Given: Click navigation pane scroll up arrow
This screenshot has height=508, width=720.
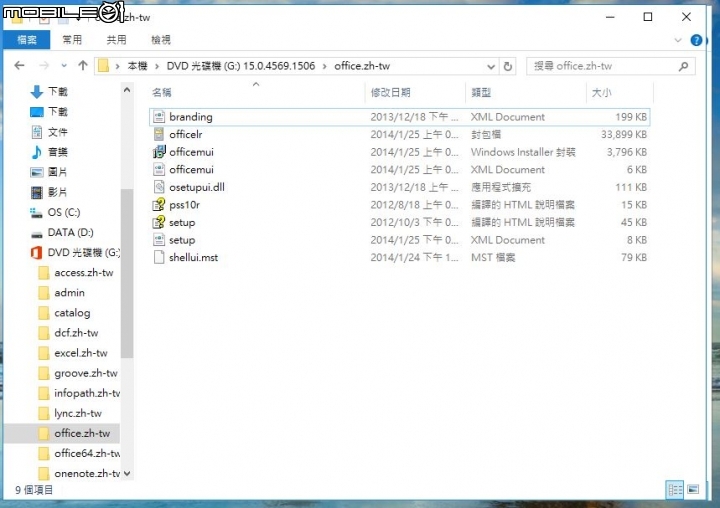Looking at the screenshot, I should pos(127,90).
